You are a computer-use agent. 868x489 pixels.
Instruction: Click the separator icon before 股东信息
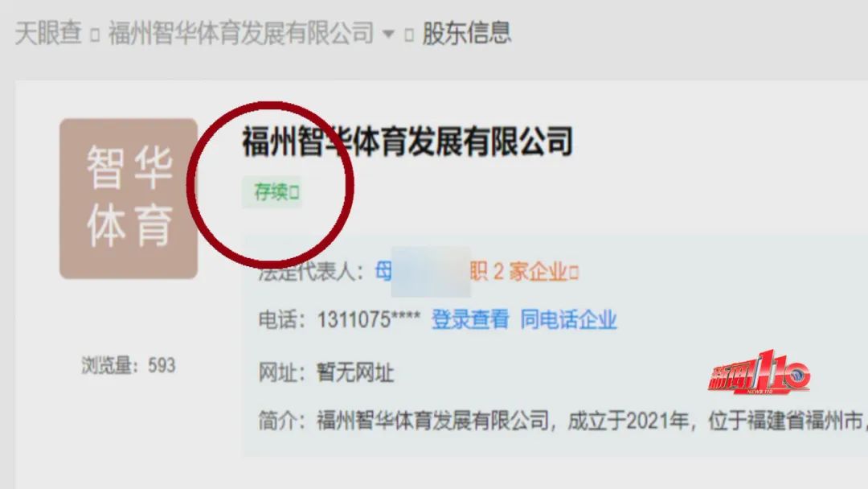[409, 35]
